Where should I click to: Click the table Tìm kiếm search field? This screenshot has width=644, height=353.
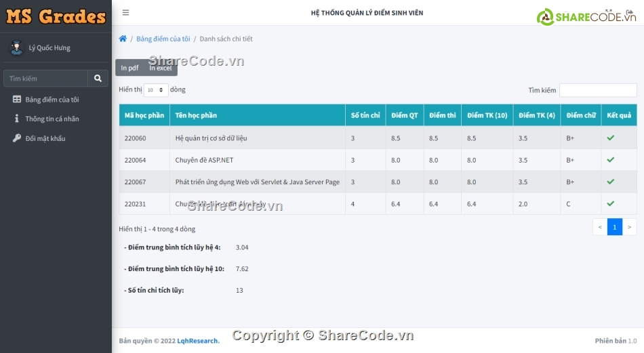pyautogui.click(x=597, y=90)
